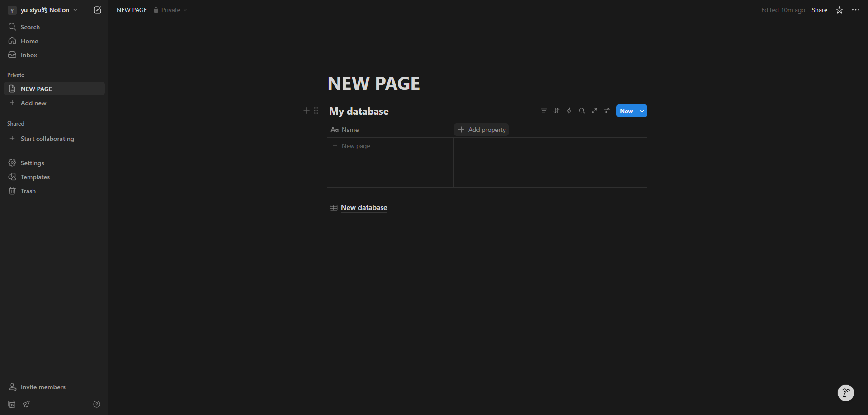This screenshot has width=868, height=415.
Task: Open the database Sort icon
Action: point(557,111)
